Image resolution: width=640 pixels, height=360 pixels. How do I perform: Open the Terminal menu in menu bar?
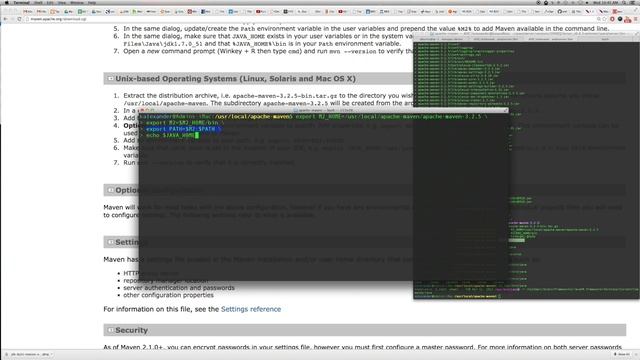tap(21, 2)
